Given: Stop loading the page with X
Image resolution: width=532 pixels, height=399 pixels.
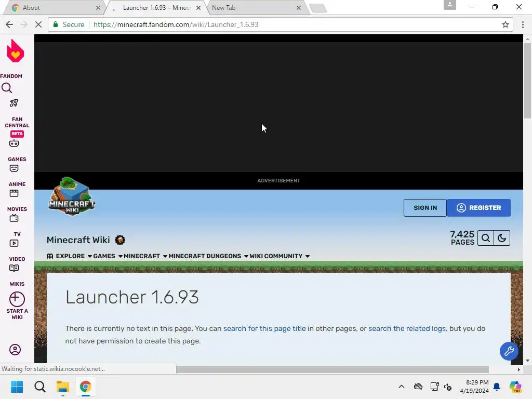Looking at the screenshot, I should click(x=38, y=24).
